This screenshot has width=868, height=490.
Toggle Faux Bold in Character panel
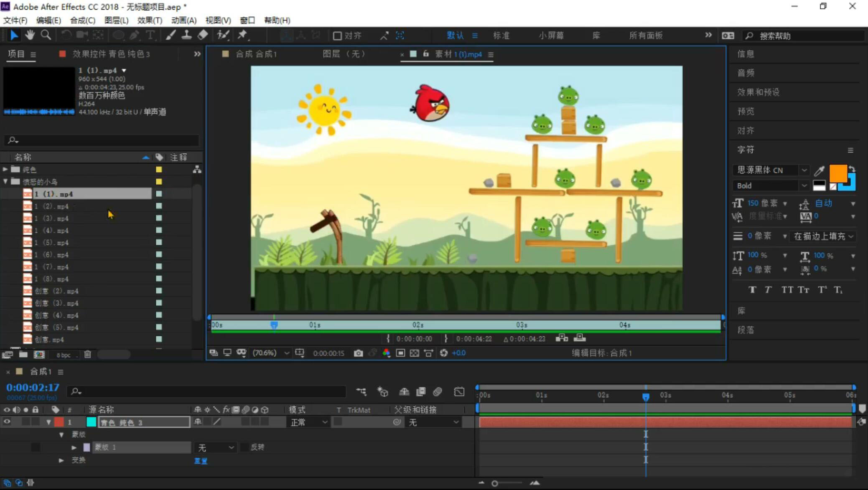pyautogui.click(x=752, y=290)
